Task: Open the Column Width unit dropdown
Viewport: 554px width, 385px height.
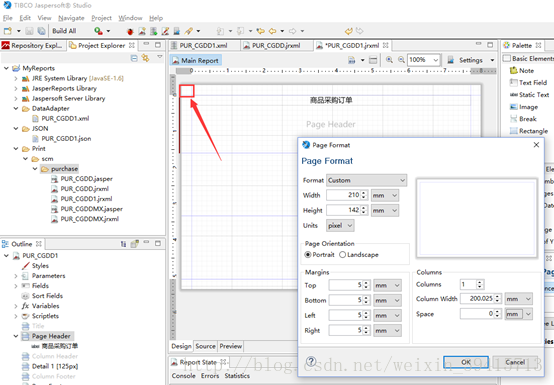Action: pyautogui.click(x=518, y=299)
